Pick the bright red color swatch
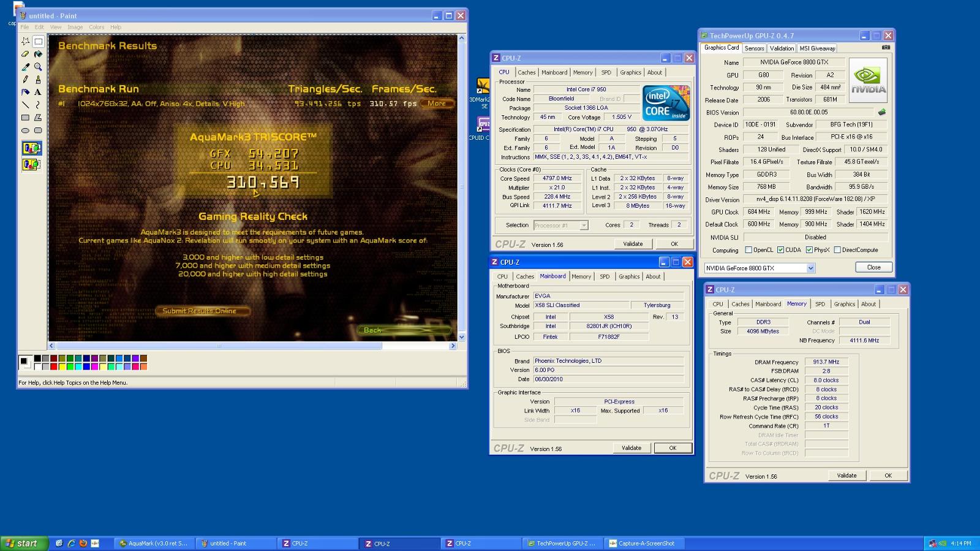Screen dimensions: 980x551 coord(53,367)
